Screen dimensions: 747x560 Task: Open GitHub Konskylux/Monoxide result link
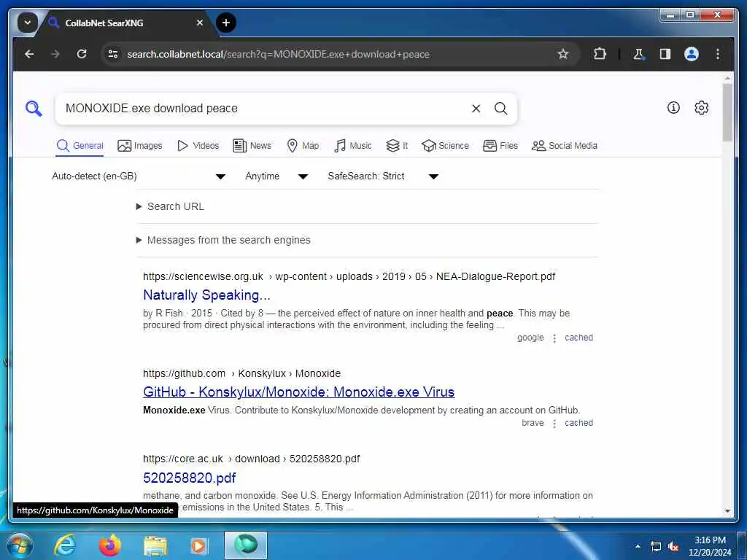(298, 392)
